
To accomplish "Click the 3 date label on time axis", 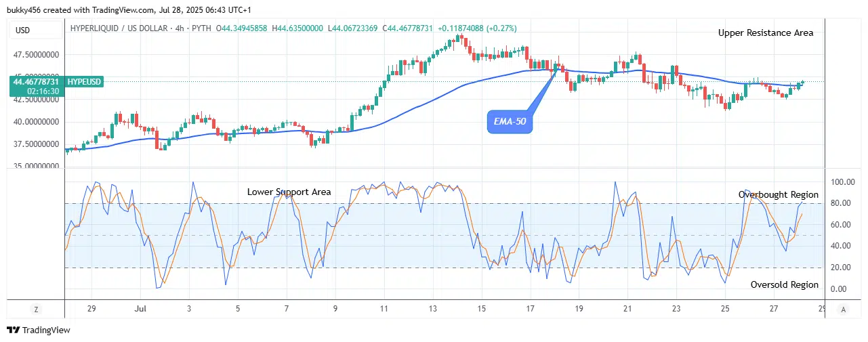I will pos(189,309).
